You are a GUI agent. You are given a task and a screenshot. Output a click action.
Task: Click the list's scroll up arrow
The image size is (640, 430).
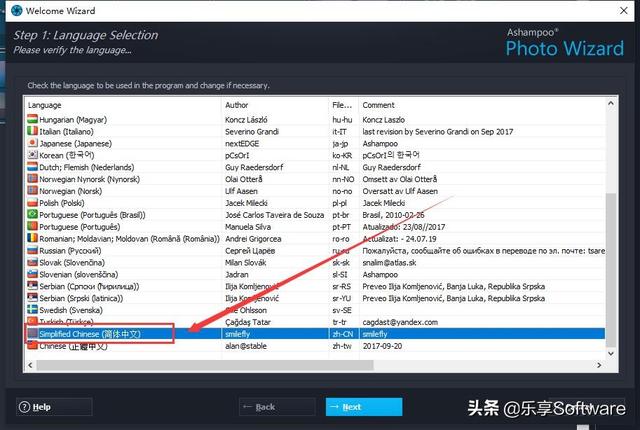611,103
